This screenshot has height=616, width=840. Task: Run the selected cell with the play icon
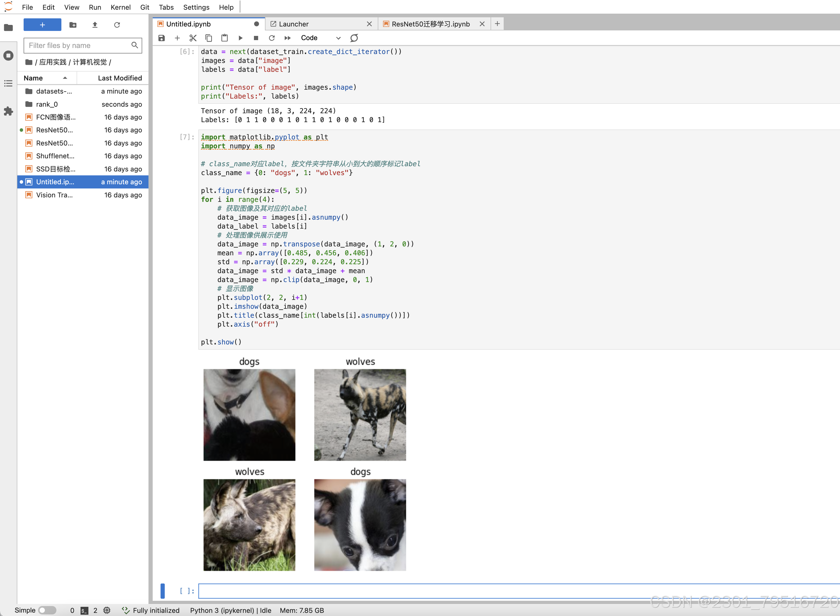point(240,38)
